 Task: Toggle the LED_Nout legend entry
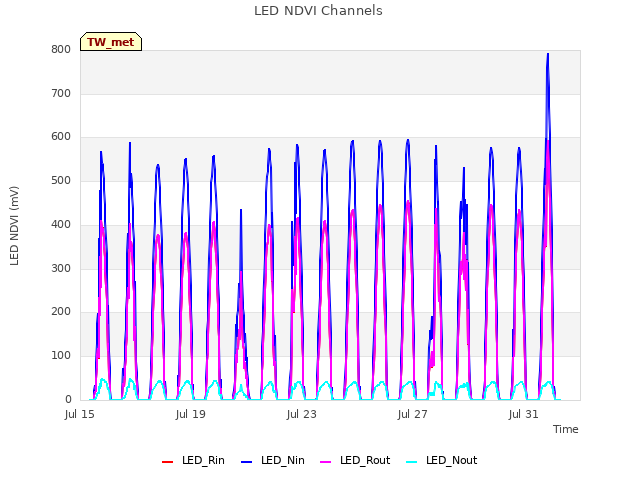tap(442, 460)
